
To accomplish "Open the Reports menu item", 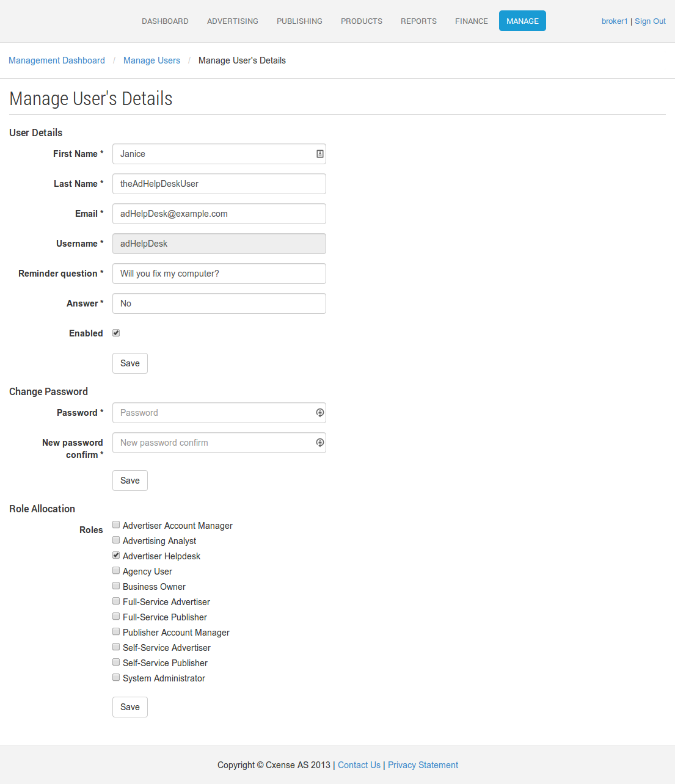I will point(418,21).
